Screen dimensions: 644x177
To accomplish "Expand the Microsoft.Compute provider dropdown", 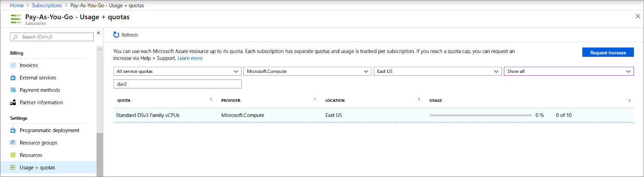I will point(307,72).
